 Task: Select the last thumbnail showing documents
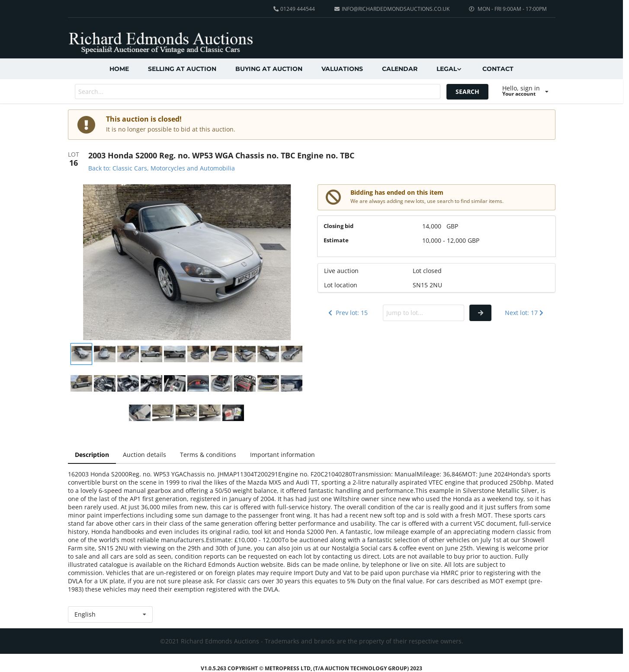click(233, 413)
